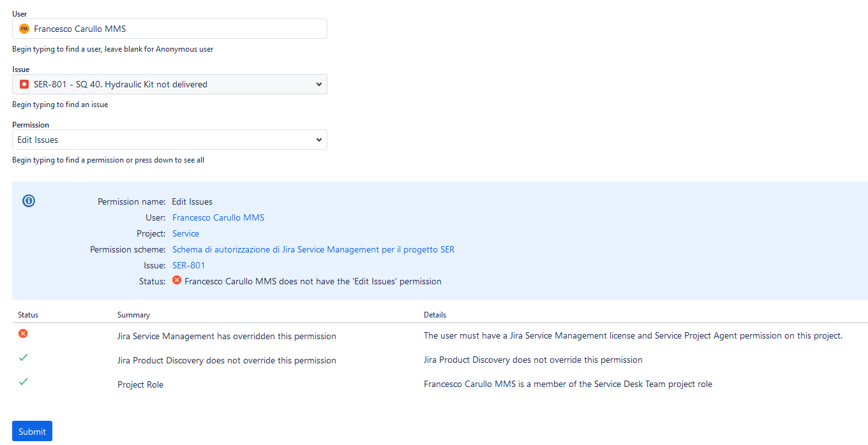868x445 pixels.
Task: Click the Status column header
Action: click(28, 314)
